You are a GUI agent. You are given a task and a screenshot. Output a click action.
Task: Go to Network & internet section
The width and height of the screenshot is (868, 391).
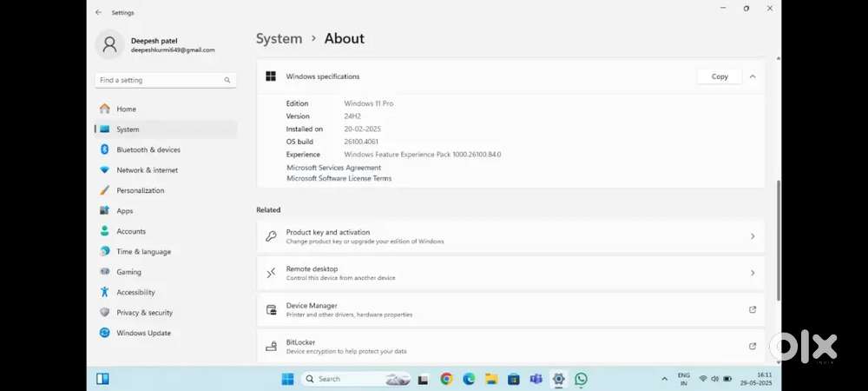pyautogui.click(x=147, y=170)
